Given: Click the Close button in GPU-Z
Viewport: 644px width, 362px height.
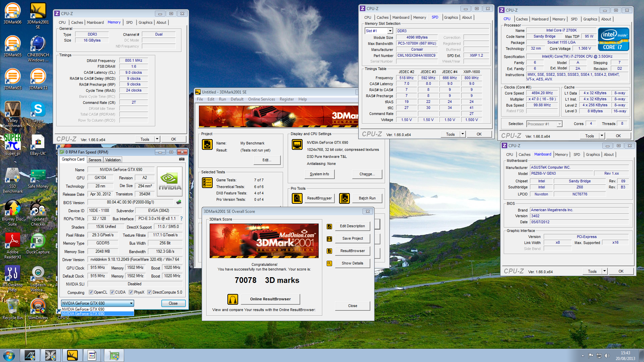Looking at the screenshot, I should 173,303.
